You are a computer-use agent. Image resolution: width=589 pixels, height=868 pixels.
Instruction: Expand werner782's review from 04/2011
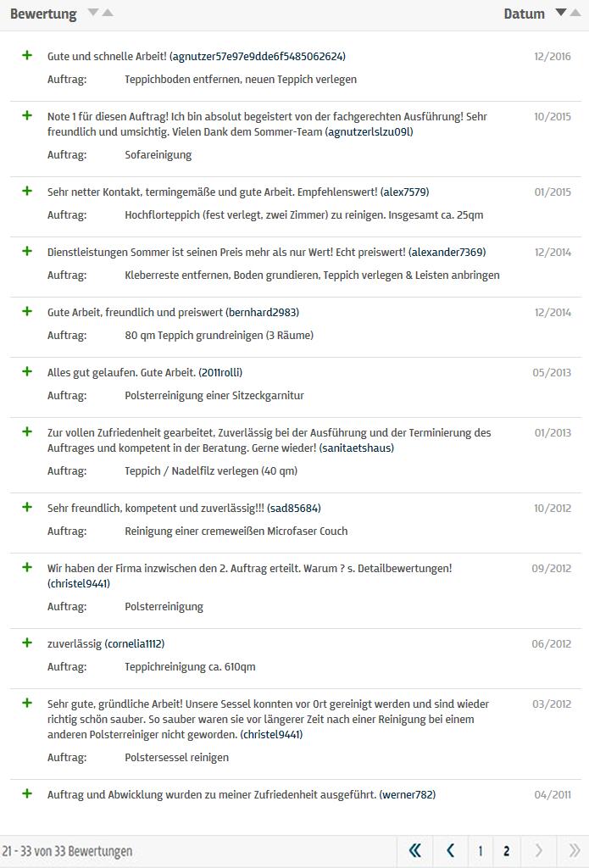coord(28,794)
